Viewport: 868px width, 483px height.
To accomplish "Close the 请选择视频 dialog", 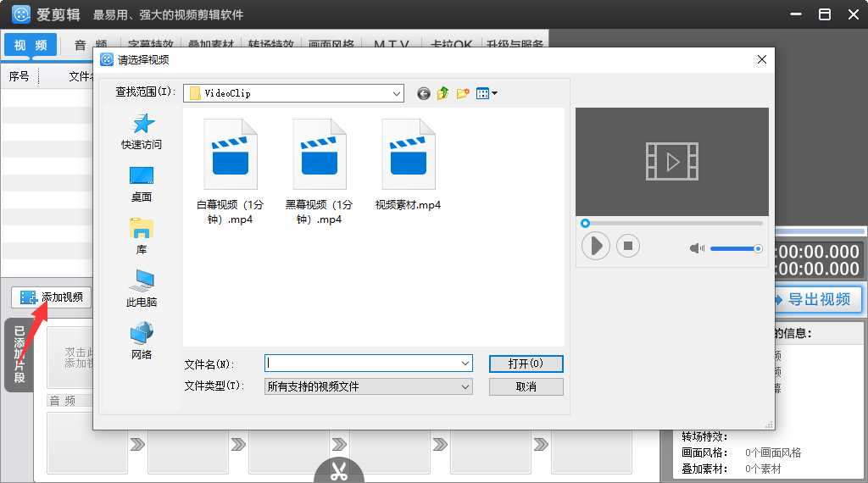I will point(762,59).
